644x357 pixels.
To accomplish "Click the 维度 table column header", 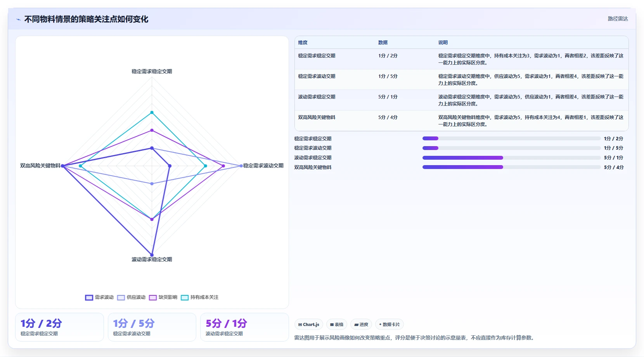I will [x=303, y=43].
